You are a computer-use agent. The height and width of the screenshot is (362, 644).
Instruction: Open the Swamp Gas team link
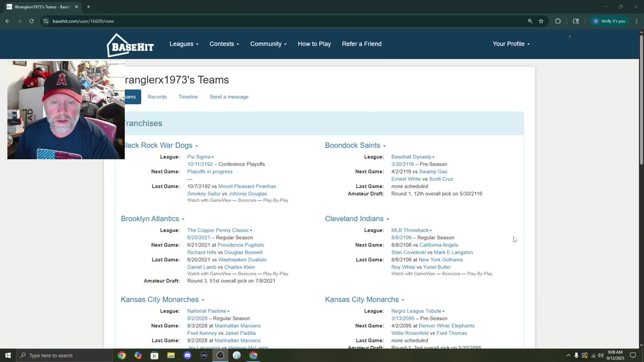433,171
